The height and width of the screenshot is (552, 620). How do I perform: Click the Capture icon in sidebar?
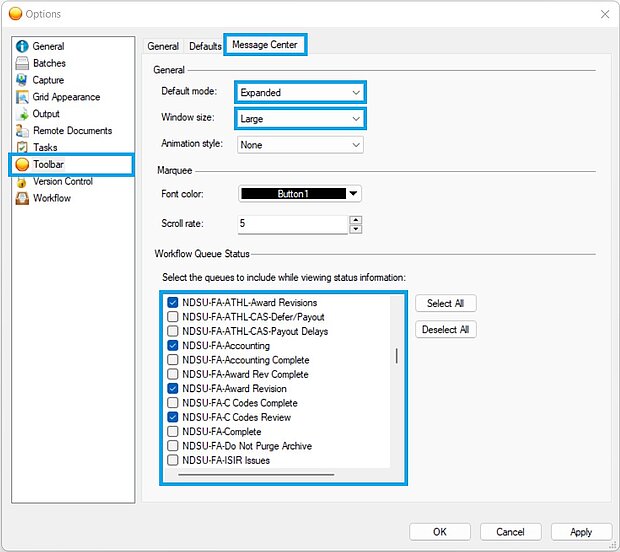[22, 80]
